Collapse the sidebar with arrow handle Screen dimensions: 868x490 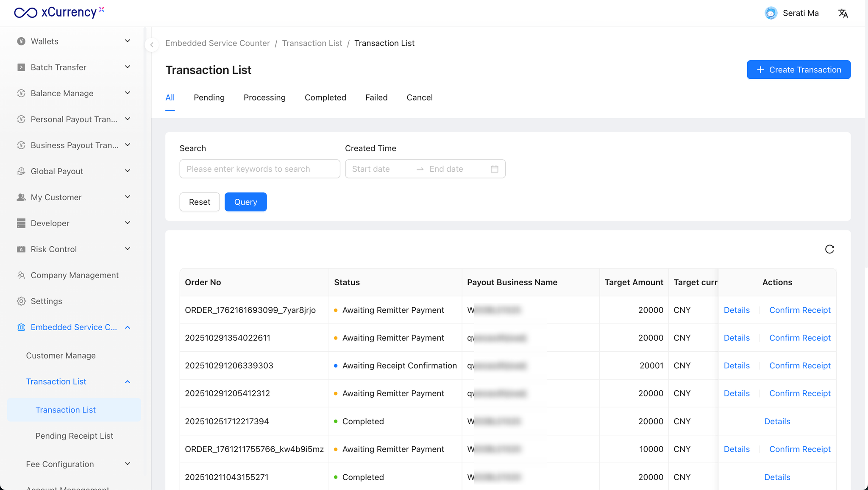click(x=152, y=45)
